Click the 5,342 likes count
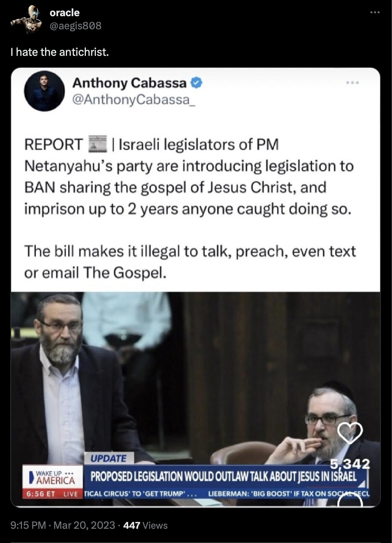Image resolution: width=392 pixels, height=543 pixels. (x=350, y=464)
